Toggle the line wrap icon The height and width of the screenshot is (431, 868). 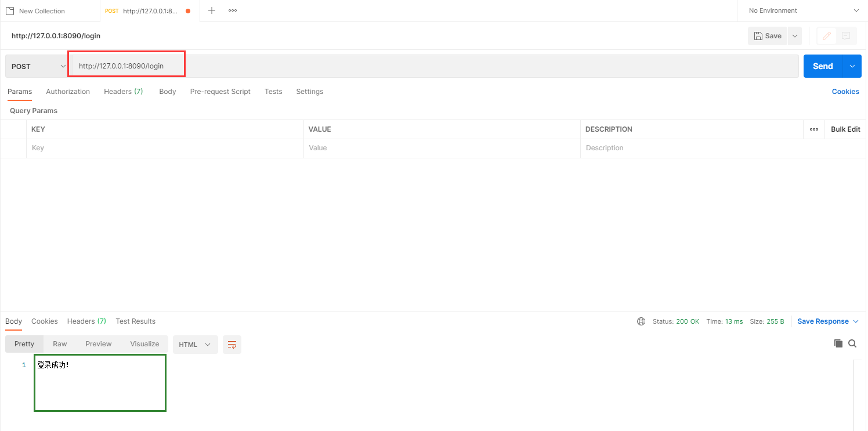(232, 345)
